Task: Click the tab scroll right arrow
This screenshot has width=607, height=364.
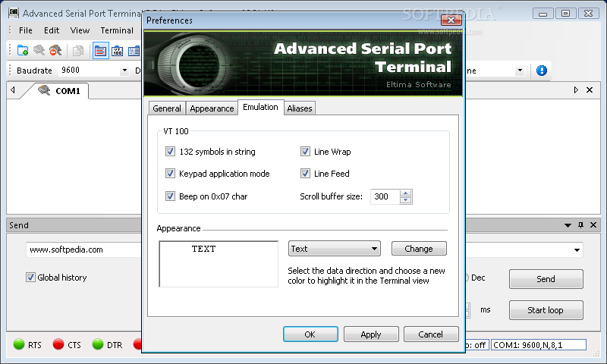Action: 576,89
